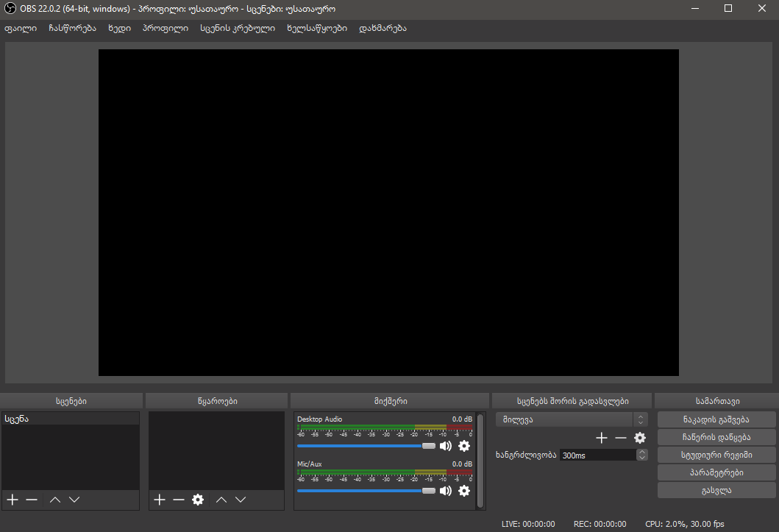
Task: Open source properties gear icon
Action: click(198, 500)
